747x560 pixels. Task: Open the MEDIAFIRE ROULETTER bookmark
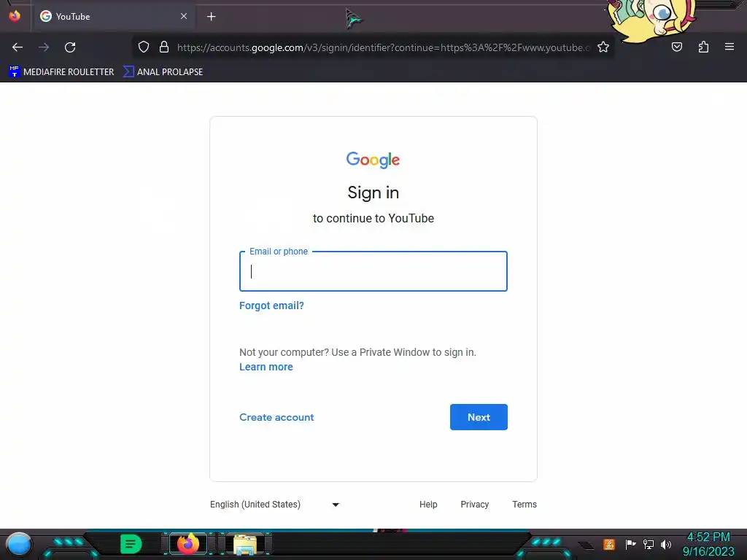tap(61, 72)
